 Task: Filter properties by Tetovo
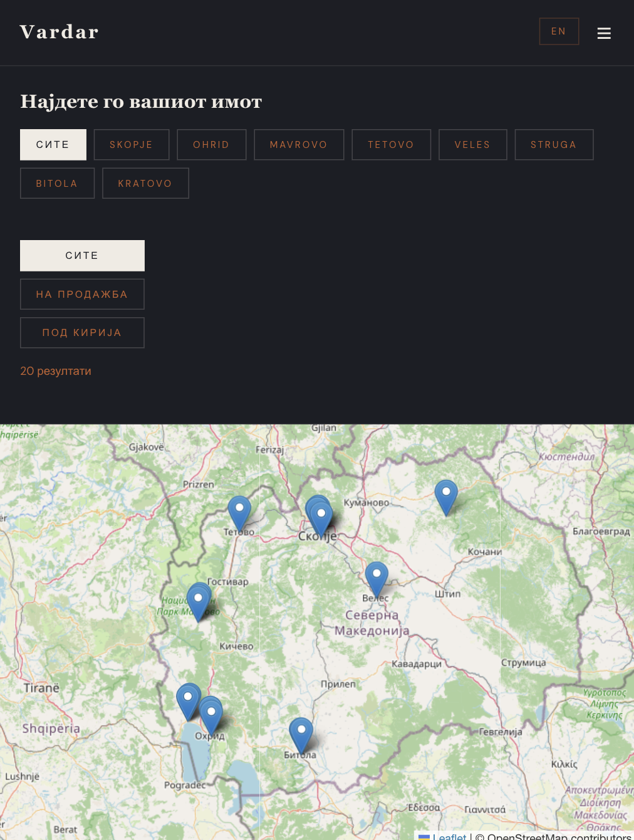(391, 145)
